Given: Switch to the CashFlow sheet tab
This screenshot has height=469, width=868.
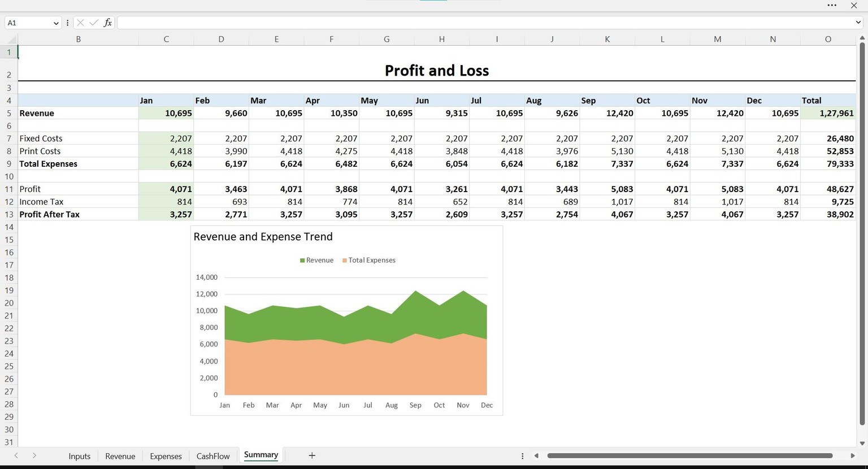Looking at the screenshot, I should coord(213,456).
